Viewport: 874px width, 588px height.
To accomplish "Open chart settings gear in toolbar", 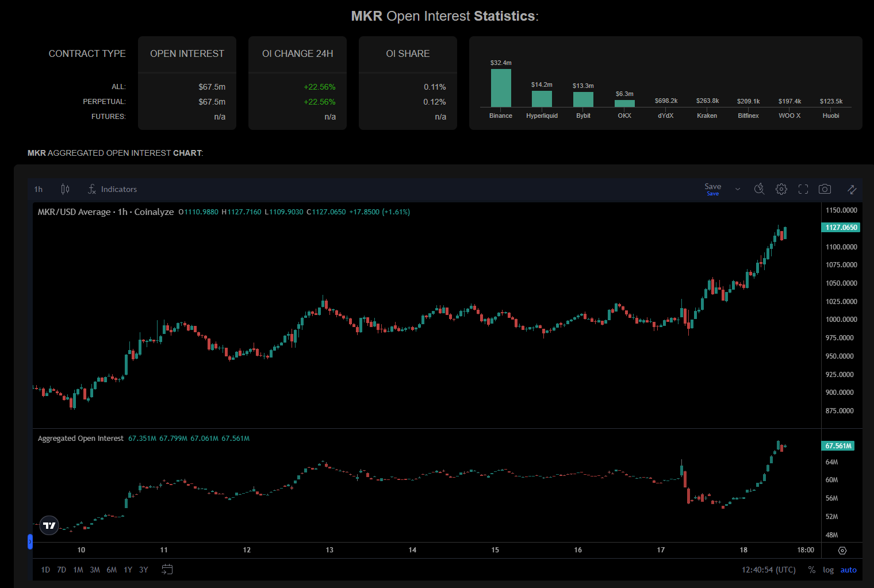I will pos(781,189).
